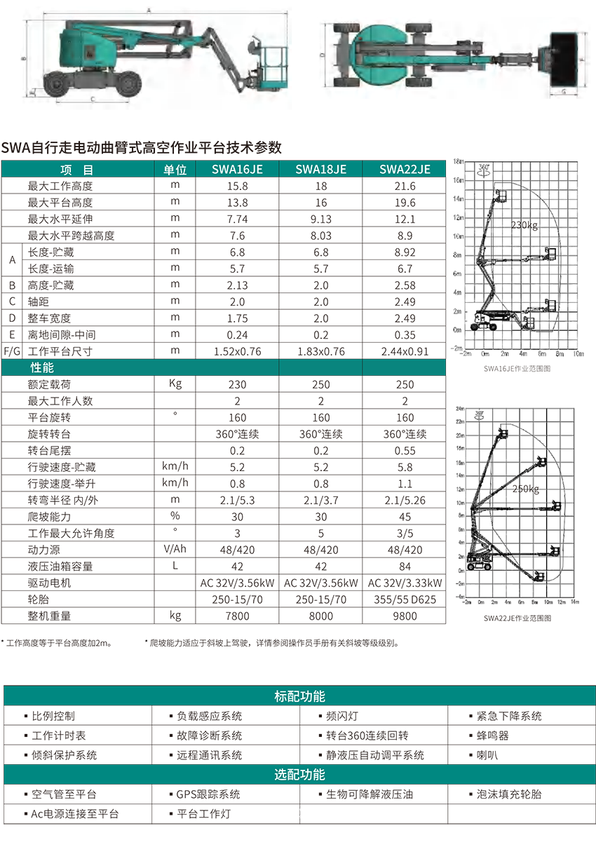Image resolution: width=596 pixels, height=868 pixels.
Task: Click dimension label D beside top view
Action: click(x=321, y=55)
